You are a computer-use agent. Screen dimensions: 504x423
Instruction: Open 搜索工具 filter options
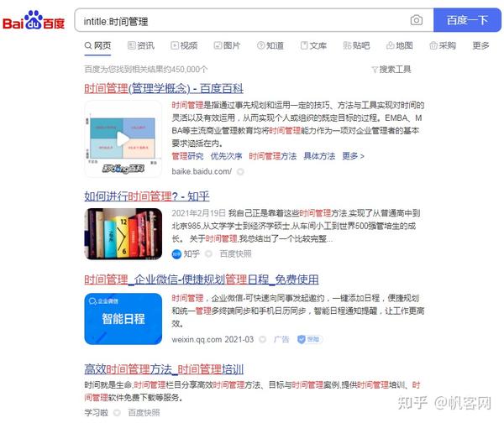(x=391, y=70)
